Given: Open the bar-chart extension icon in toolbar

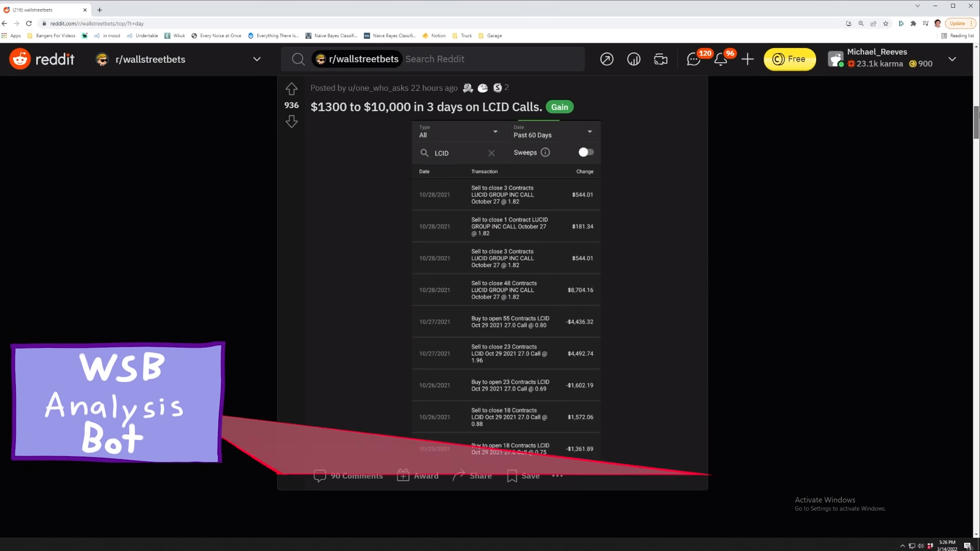Looking at the screenshot, I should coord(901,23).
